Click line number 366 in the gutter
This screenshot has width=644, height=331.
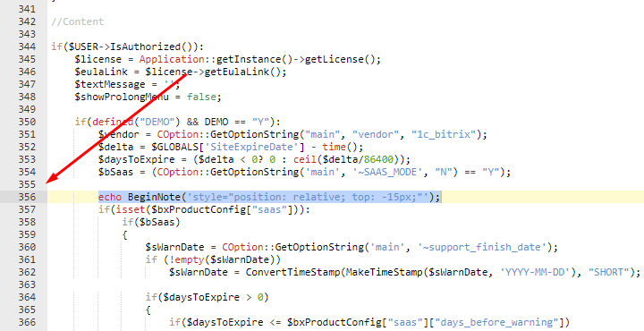tap(27, 322)
